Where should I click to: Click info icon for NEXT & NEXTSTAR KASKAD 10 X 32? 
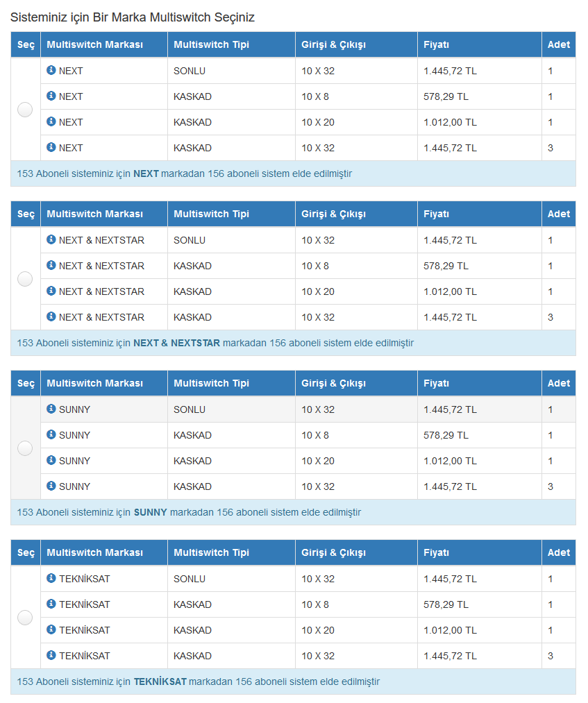[x=51, y=316]
